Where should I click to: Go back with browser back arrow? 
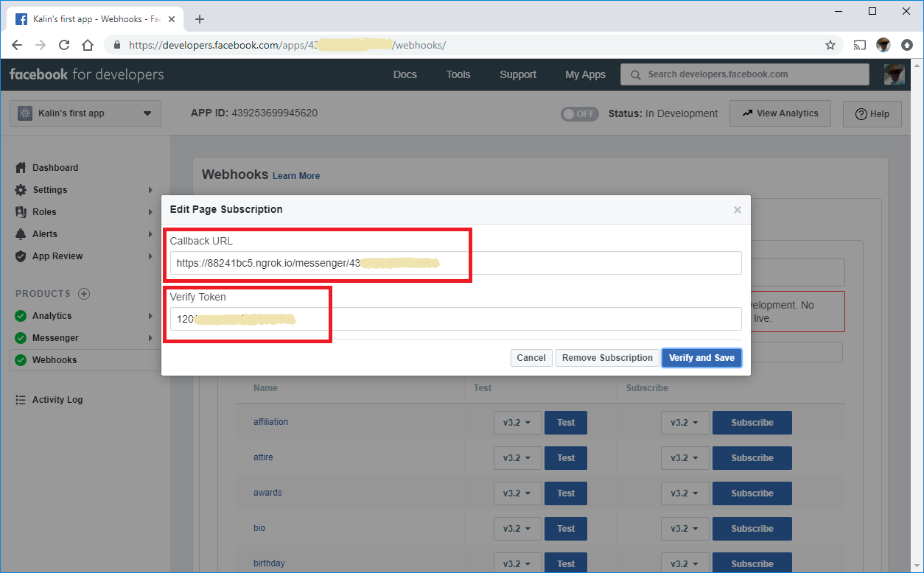(x=17, y=45)
